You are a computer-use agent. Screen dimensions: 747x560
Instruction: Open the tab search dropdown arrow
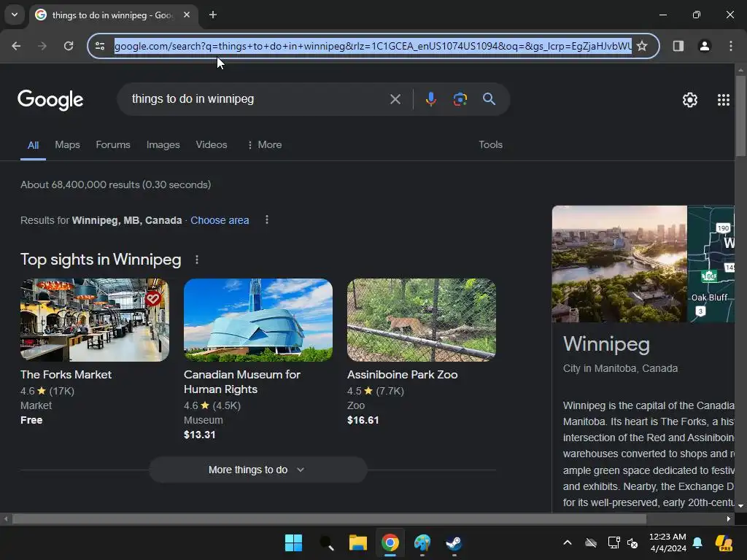pyautogui.click(x=15, y=15)
